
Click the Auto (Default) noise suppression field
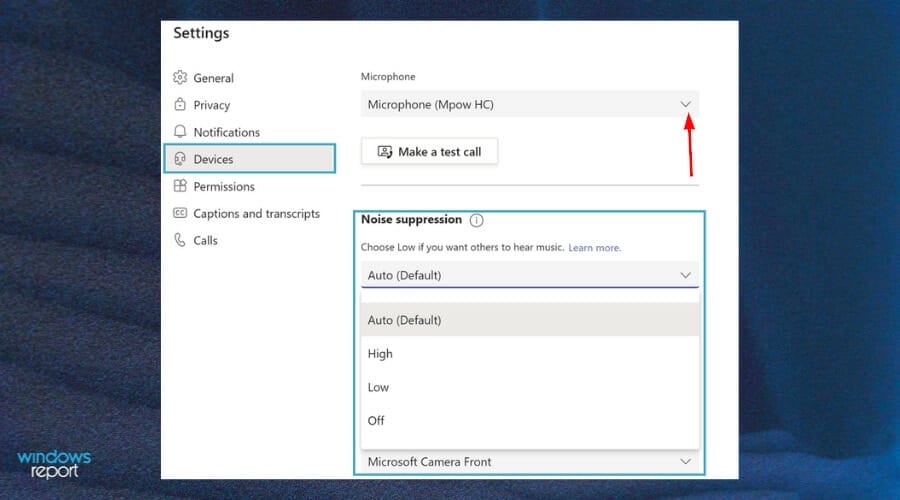pos(530,274)
